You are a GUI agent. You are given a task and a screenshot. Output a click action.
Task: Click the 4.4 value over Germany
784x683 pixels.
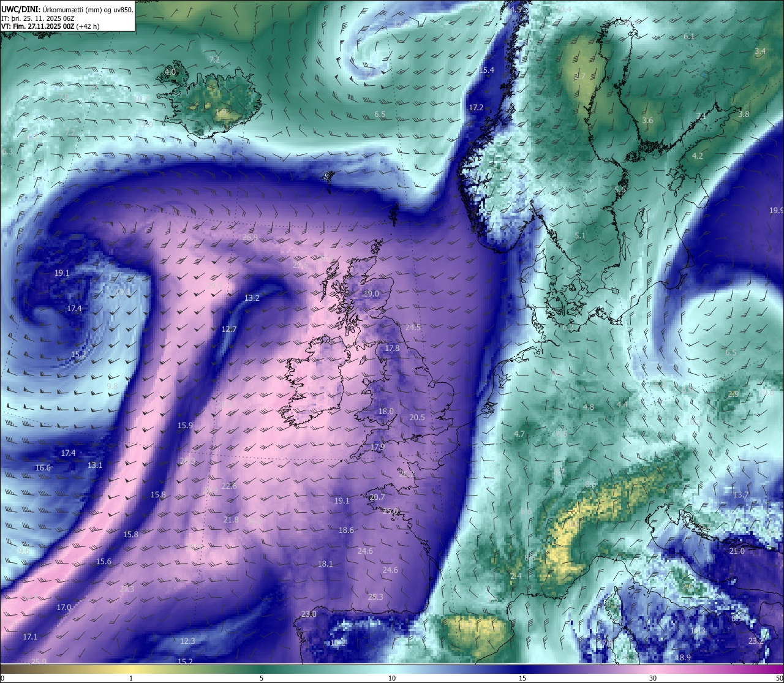622,405
